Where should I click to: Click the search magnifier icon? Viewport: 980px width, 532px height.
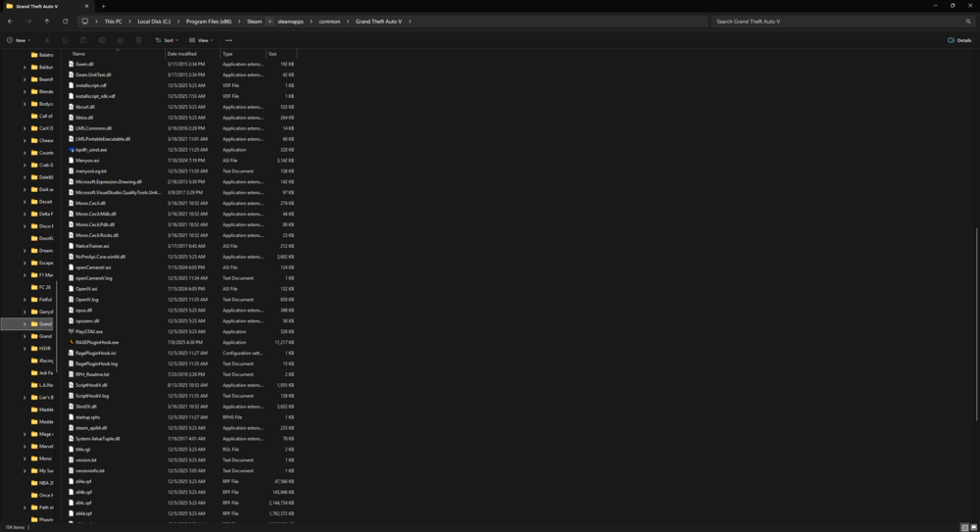968,22
